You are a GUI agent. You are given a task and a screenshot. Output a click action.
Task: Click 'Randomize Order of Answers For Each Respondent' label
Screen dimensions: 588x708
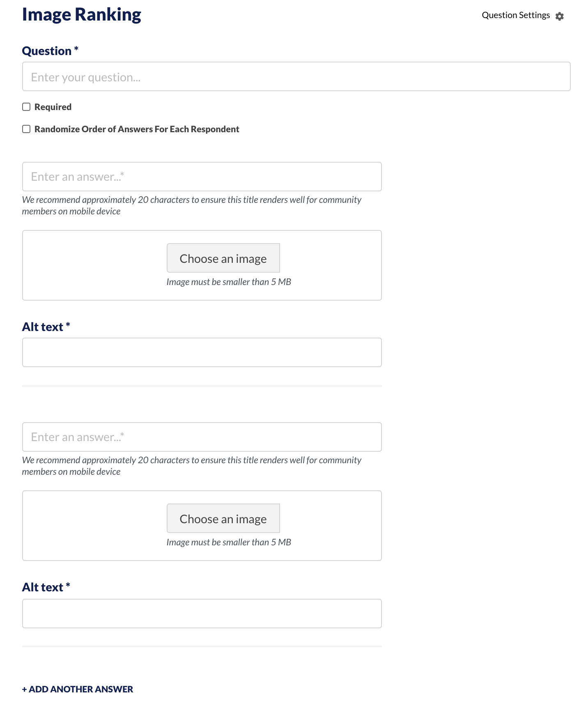137,129
